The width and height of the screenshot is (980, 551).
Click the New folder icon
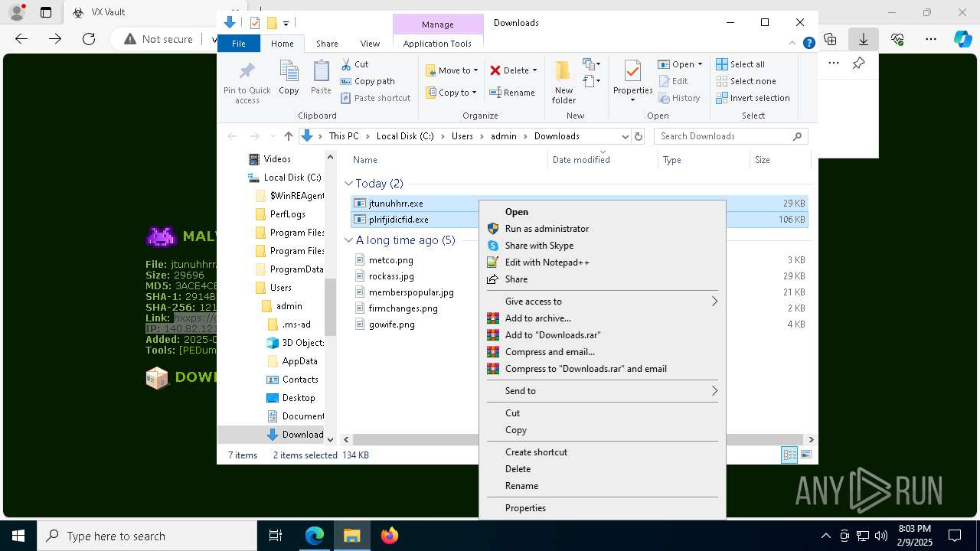563,71
